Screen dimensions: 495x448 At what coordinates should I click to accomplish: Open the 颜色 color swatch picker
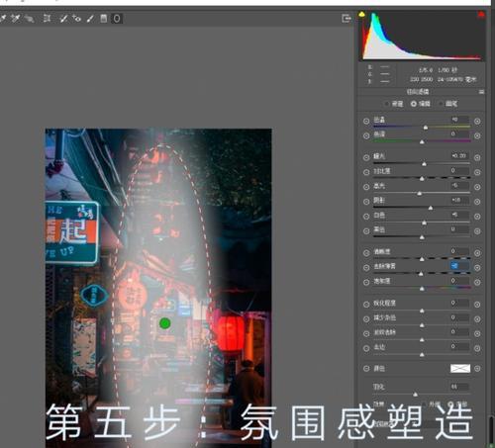click(x=460, y=369)
